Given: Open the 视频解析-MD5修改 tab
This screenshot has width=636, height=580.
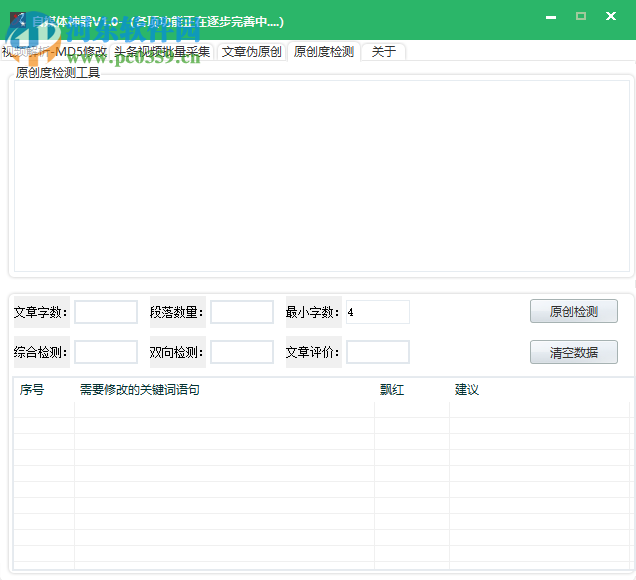Looking at the screenshot, I should tap(55, 52).
